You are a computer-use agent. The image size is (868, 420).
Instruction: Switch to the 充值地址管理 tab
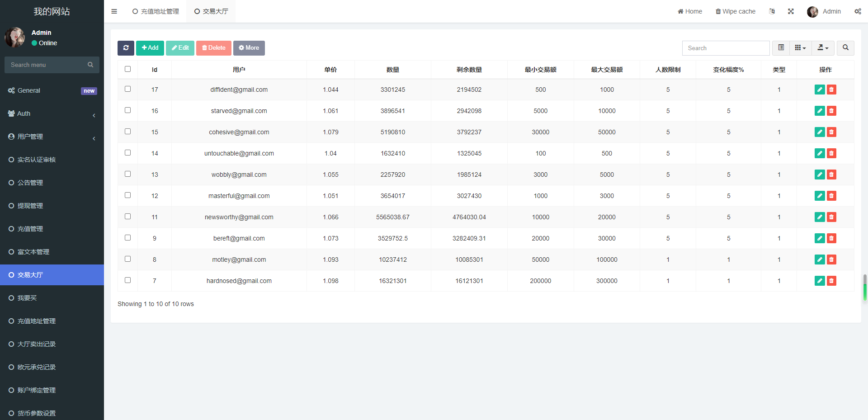pyautogui.click(x=156, y=11)
